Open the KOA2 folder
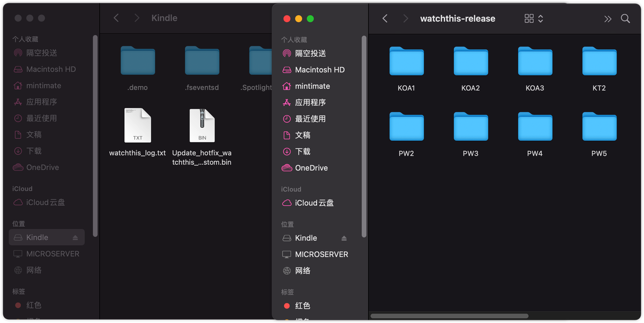Image resolution: width=644 pixels, height=323 pixels. 471,61
